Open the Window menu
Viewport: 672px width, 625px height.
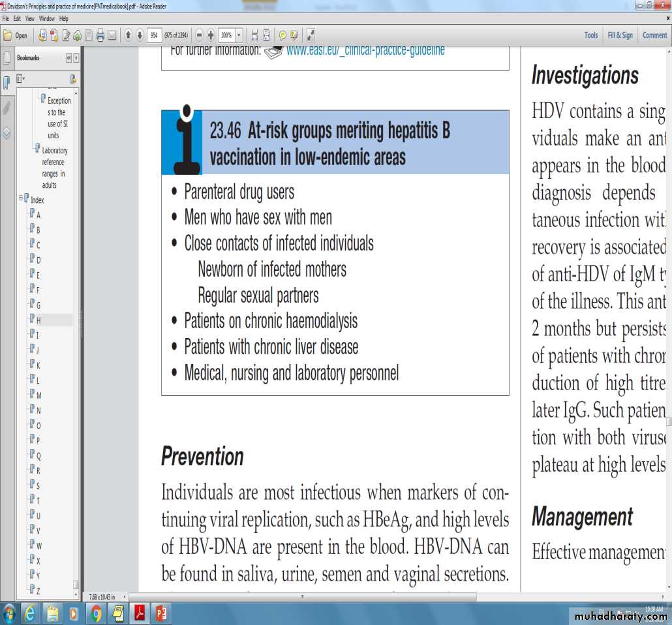coord(47,18)
